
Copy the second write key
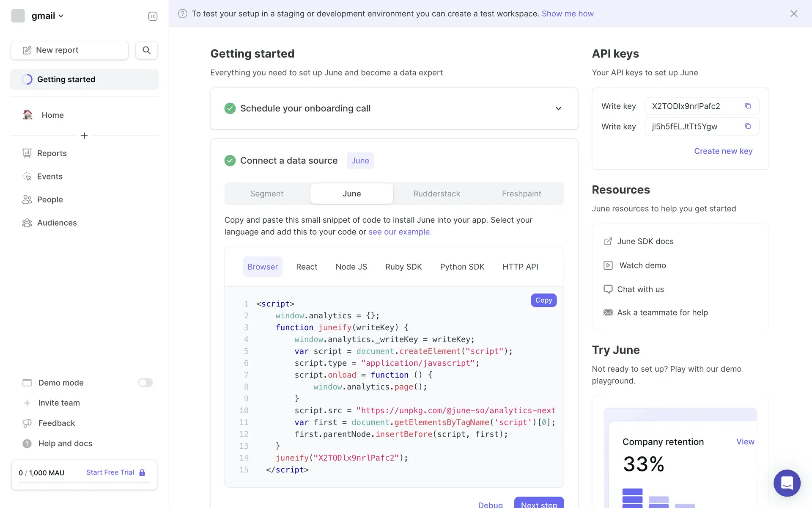click(748, 127)
